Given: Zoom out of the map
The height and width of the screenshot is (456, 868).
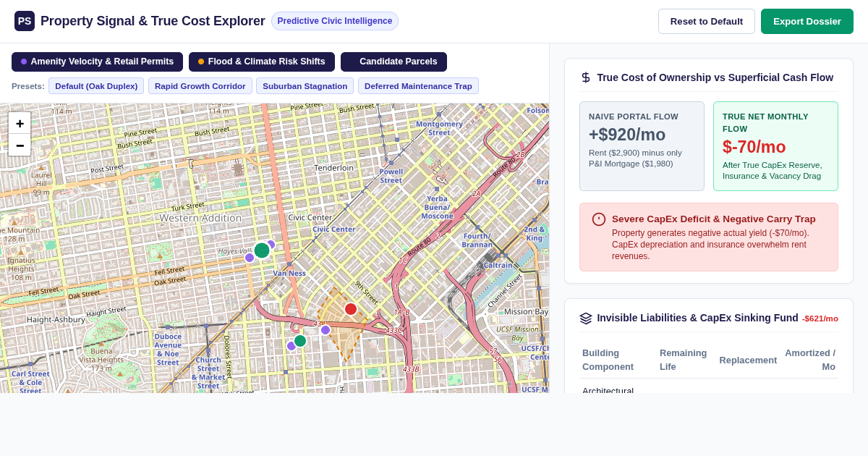Looking at the screenshot, I should [20, 145].
